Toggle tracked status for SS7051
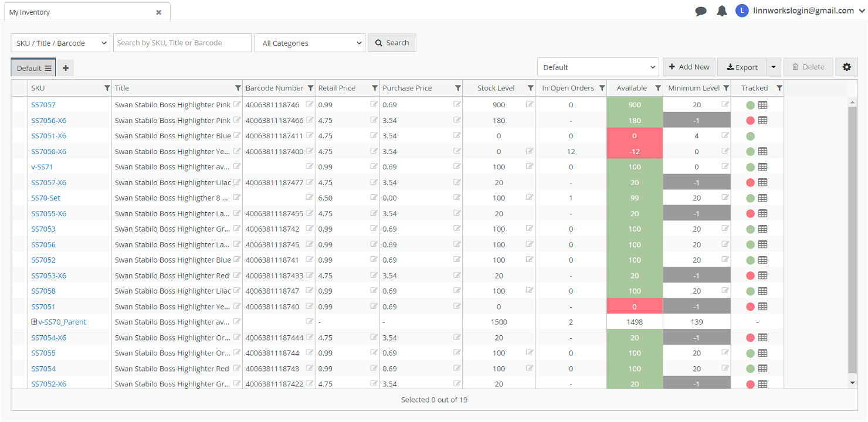This screenshot has height=422, width=868. pyautogui.click(x=750, y=307)
